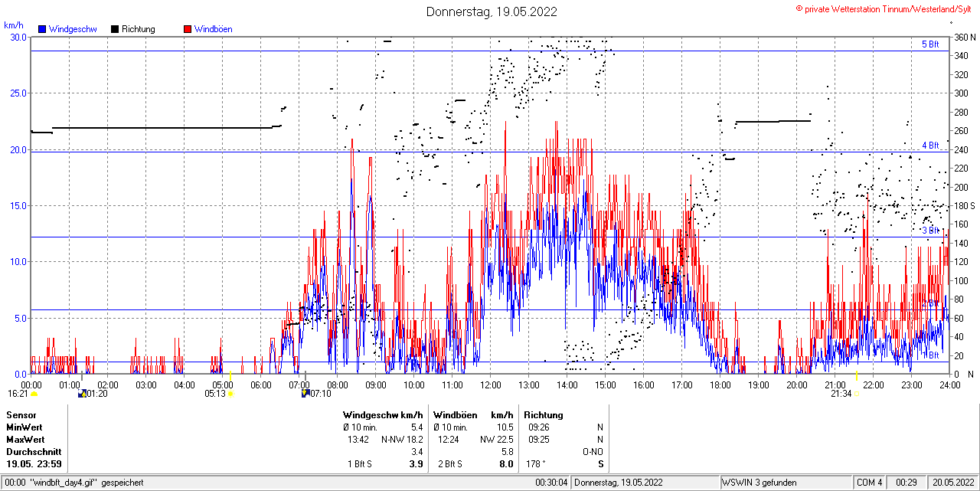This screenshot has width=980, height=491.
Task: Click the 30.0 y-axis value
Action: pyautogui.click(x=18, y=38)
